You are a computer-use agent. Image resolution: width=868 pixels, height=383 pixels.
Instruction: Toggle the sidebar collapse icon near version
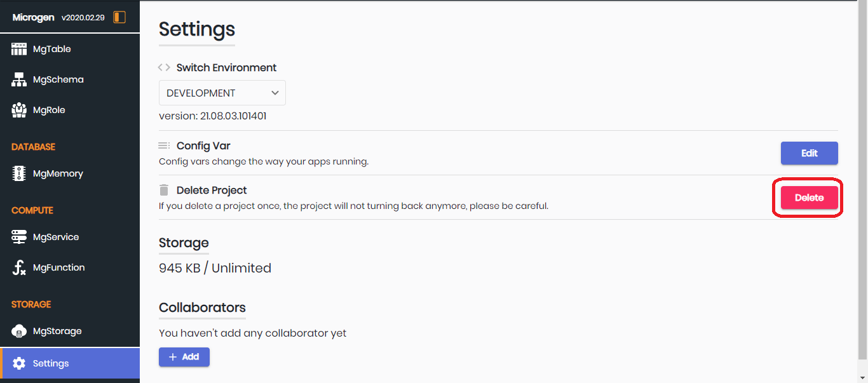click(x=119, y=17)
